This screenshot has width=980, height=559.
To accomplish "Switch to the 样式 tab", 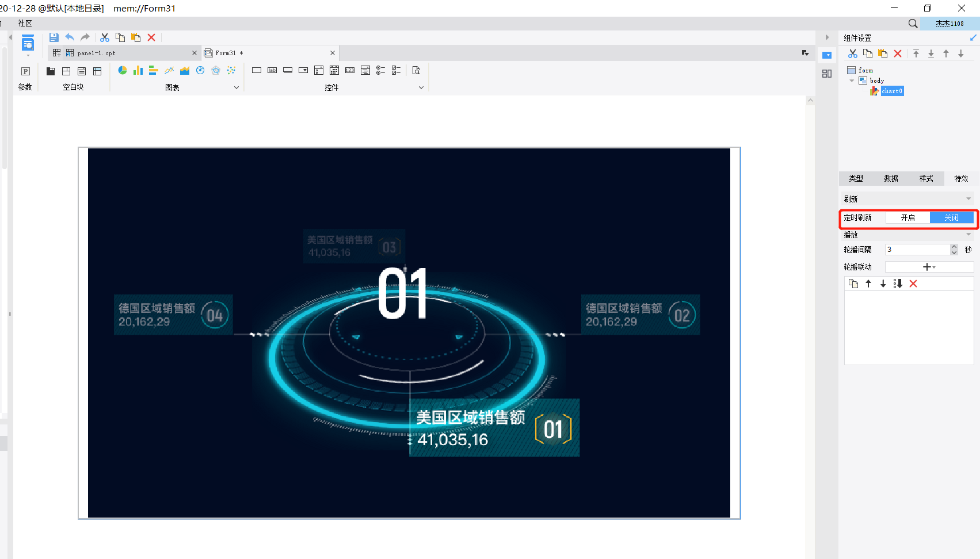I will pos(926,178).
